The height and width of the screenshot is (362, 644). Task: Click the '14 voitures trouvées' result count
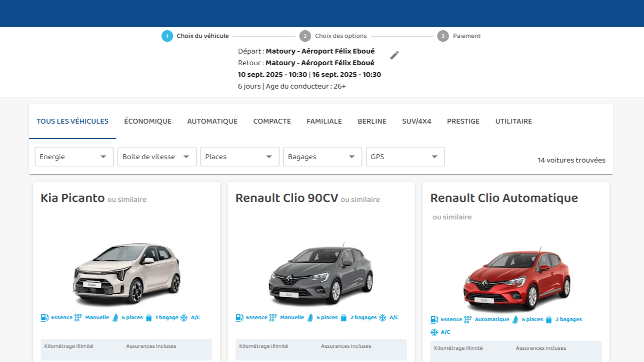click(x=571, y=160)
